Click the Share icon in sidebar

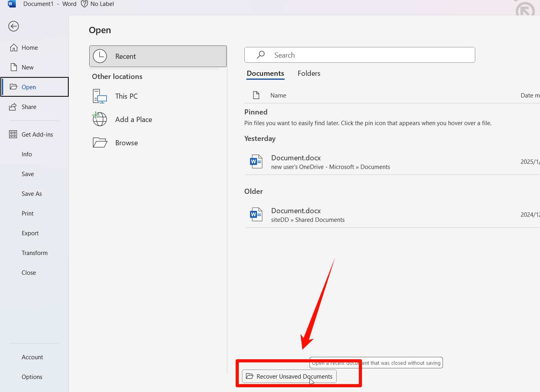click(x=13, y=107)
